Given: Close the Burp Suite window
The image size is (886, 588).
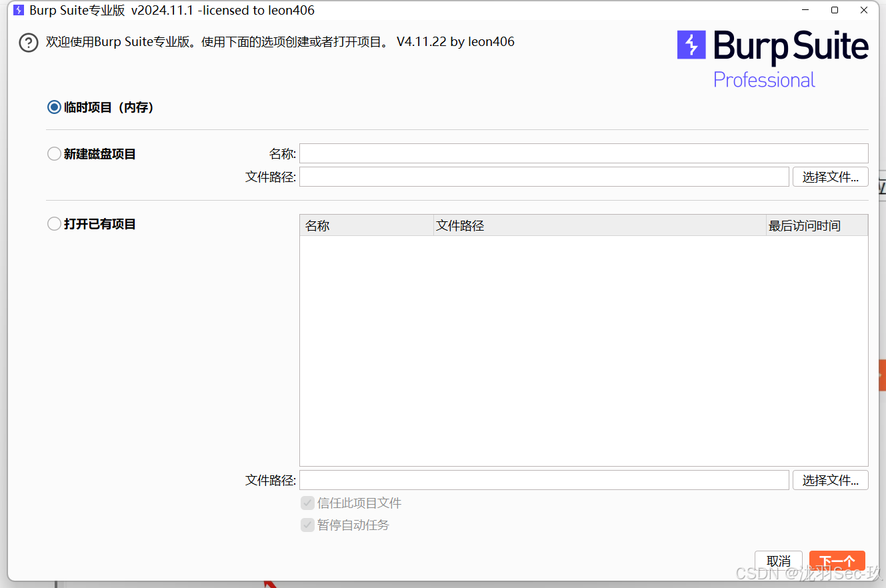Looking at the screenshot, I should tap(865, 10).
